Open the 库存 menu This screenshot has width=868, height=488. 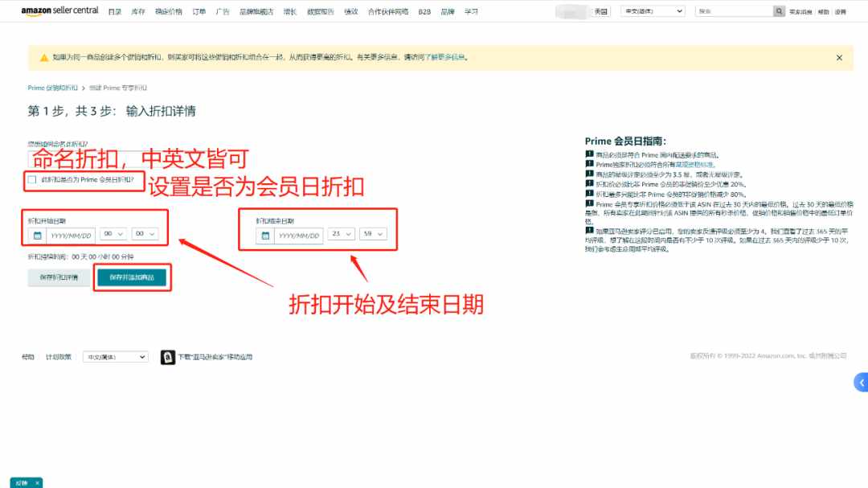[138, 11]
